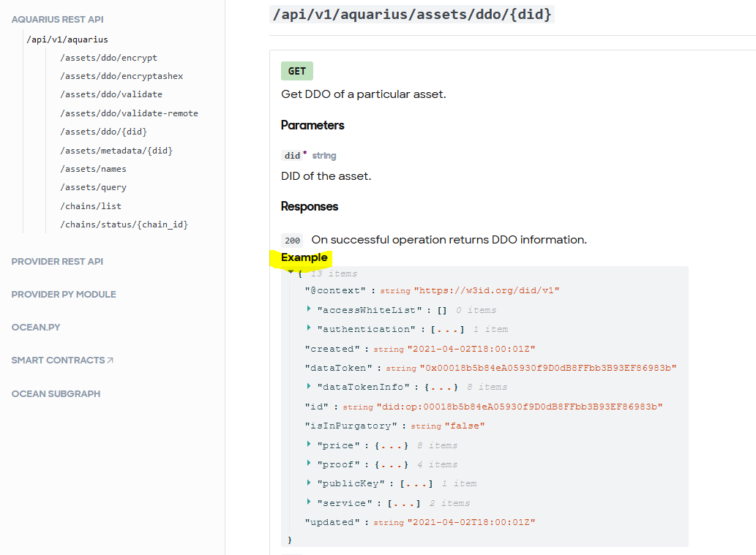Expand the "publicKey" array
Image resolution: width=756 pixels, height=555 pixels.
(x=309, y=483)
